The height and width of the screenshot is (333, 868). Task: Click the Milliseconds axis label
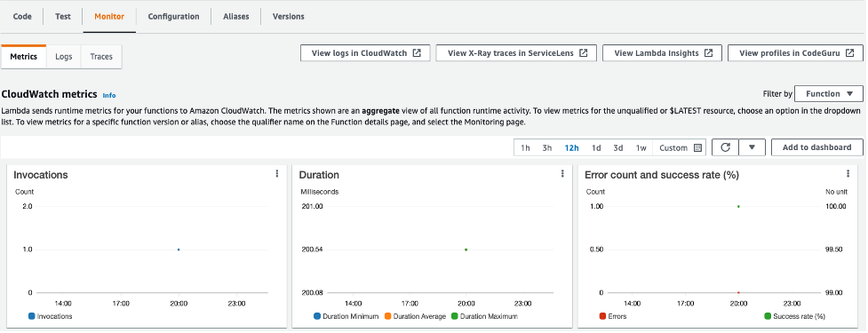pyautogui.click(x=320, y=192)
